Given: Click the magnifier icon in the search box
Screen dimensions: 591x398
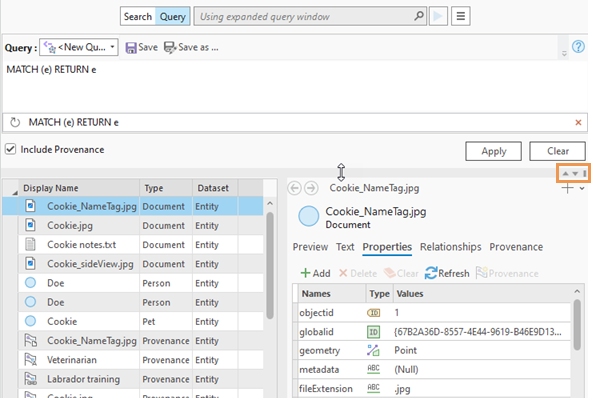Looking at the screenshot, I should (x=418, y=16).
